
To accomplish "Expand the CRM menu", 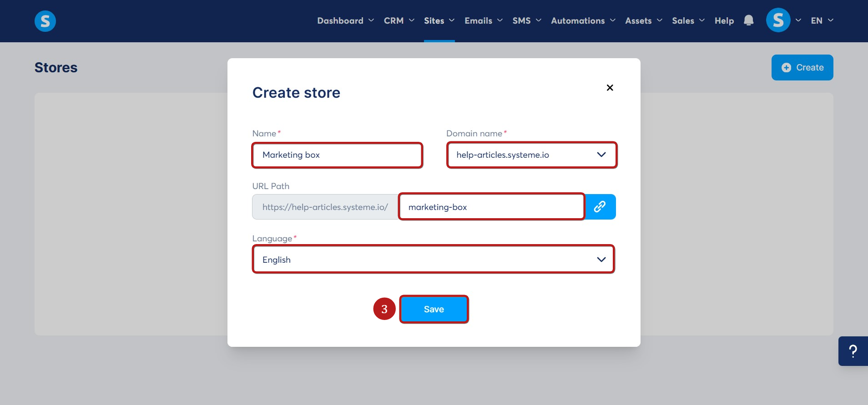I will pyautogui.click(x=399, y=20).
